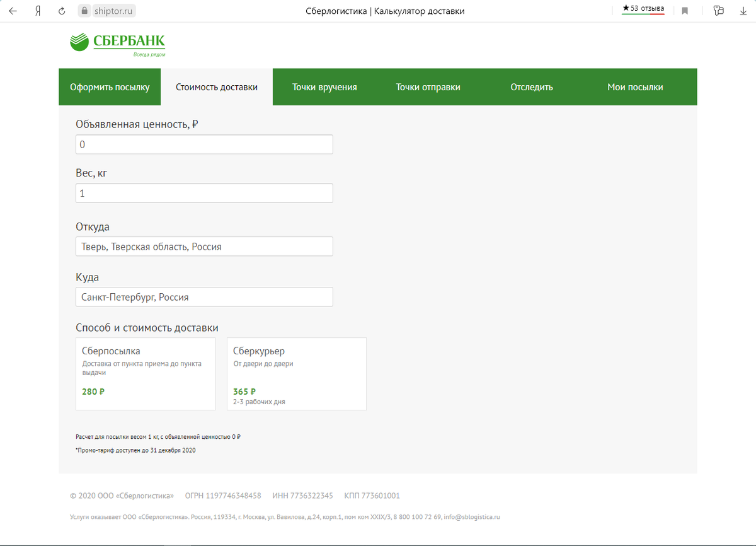This screenshot has width=756, height=546.
Task: Click the Доставка от пункта приема description
Action: pyautogui.click(x=142, y=368)
